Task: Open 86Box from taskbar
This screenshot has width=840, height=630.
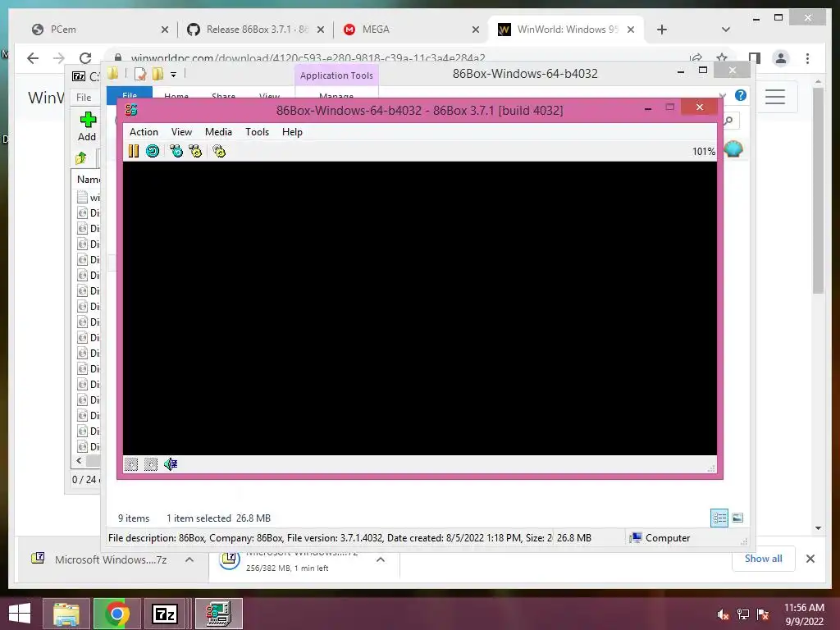Action: [219, 614]
